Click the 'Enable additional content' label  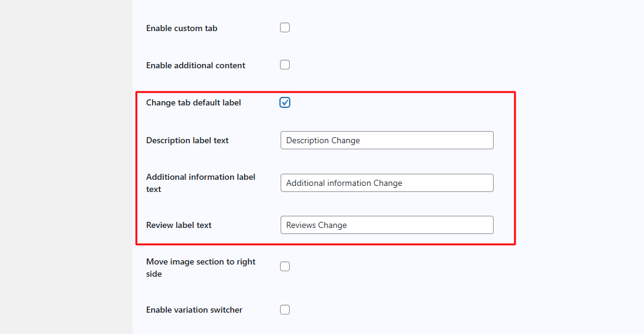click(x=195, y=65)
